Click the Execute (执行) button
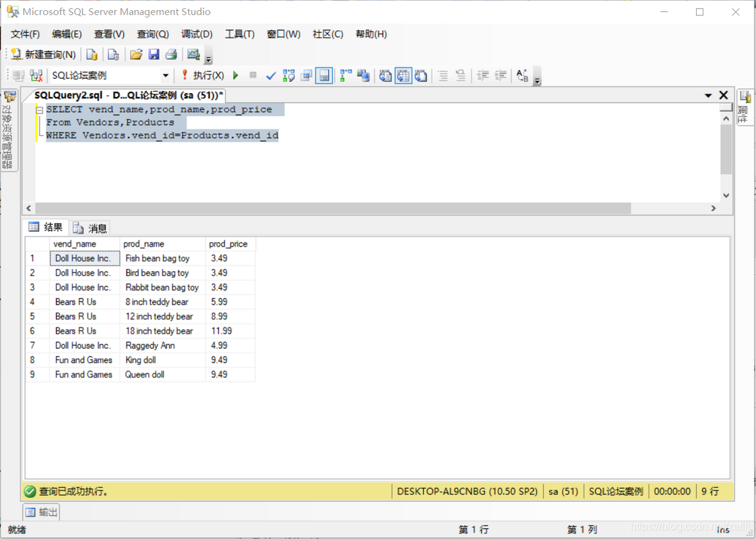Screen dimensions: 756x539 [202, 75]
